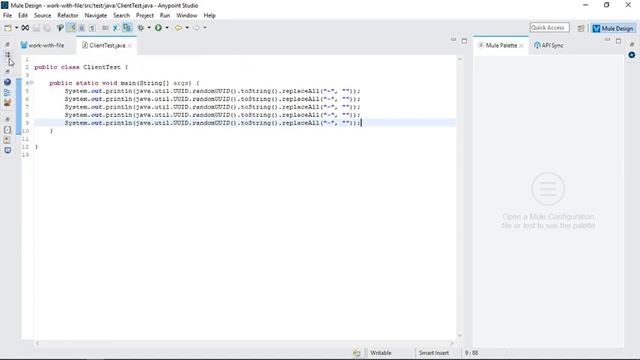The image size is (640, 360).
Task: Click the editor vertical scrollbar down arrow
Action: click(x=460, y=336)
